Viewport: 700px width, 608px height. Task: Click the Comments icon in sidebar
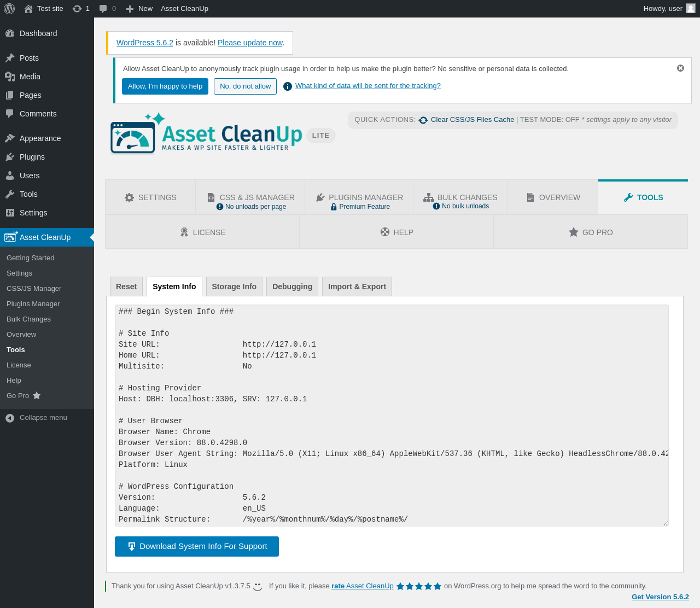pyautogui.click(x=10, y=114)
